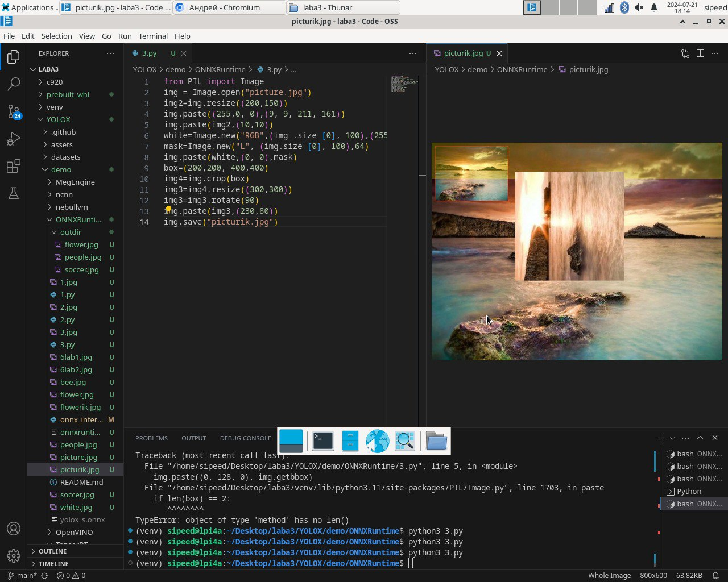Click line 14 in the code editor

tap(221, 222)
